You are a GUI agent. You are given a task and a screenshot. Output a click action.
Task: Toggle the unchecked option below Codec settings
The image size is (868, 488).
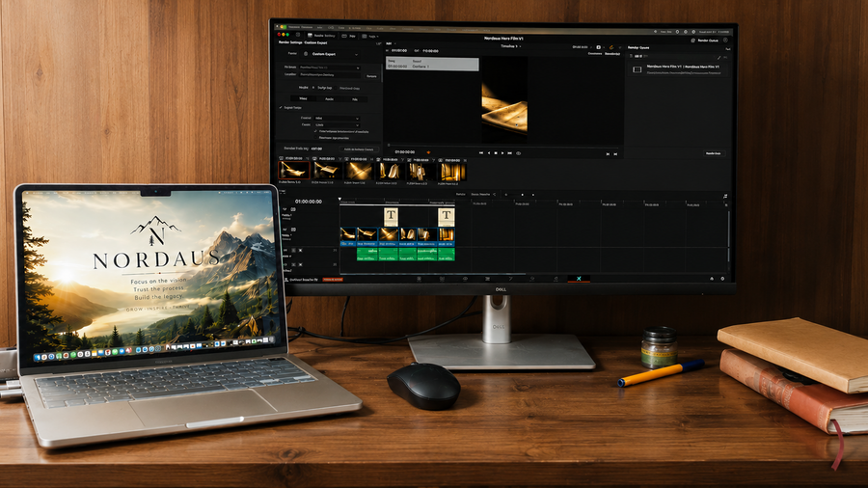(315, 137)
